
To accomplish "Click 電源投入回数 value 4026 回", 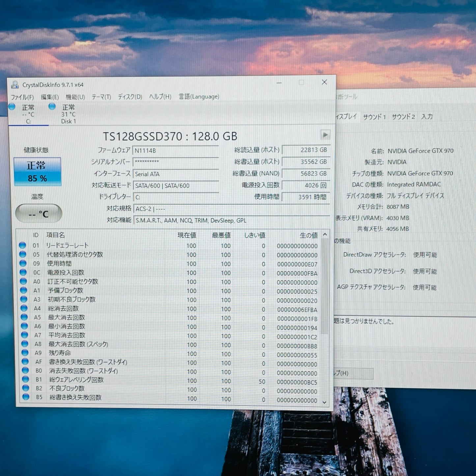I will [306, 185].
